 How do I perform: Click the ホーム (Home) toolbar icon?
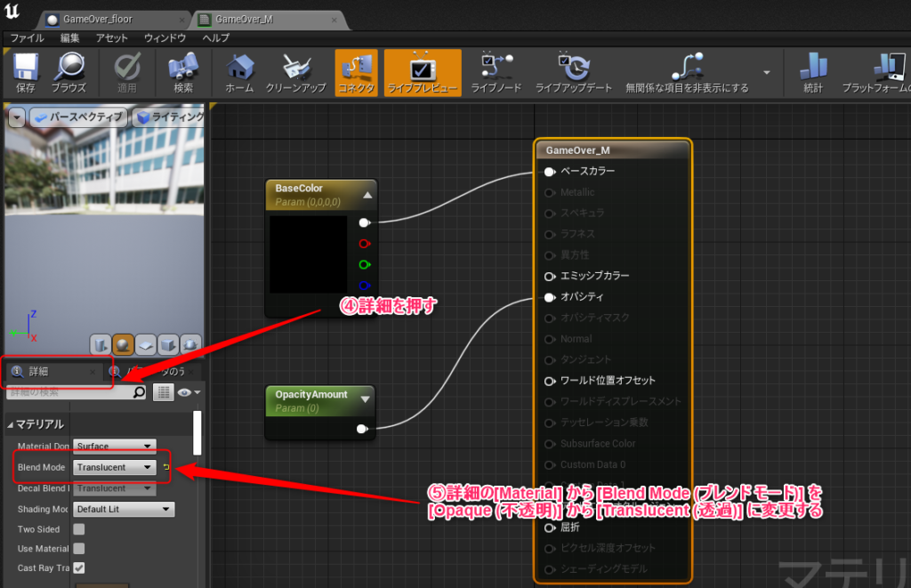coord(239,71)
